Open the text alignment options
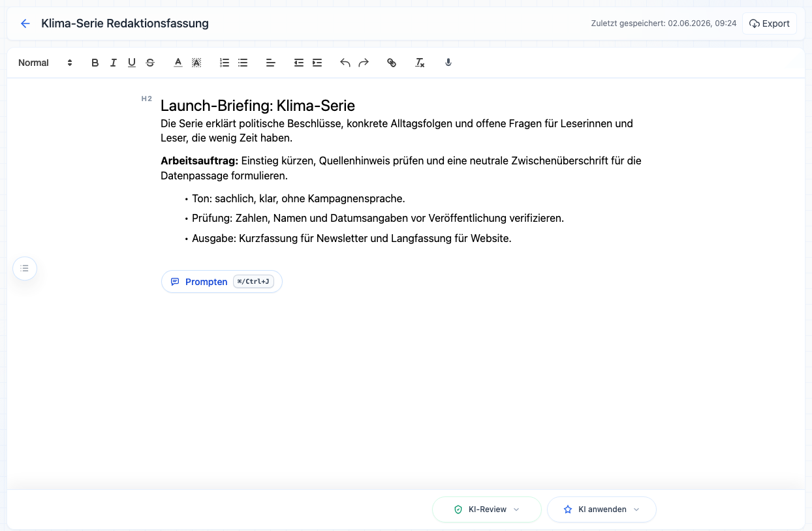This screenshot has width=812, height=531. (x=271, y=63)
